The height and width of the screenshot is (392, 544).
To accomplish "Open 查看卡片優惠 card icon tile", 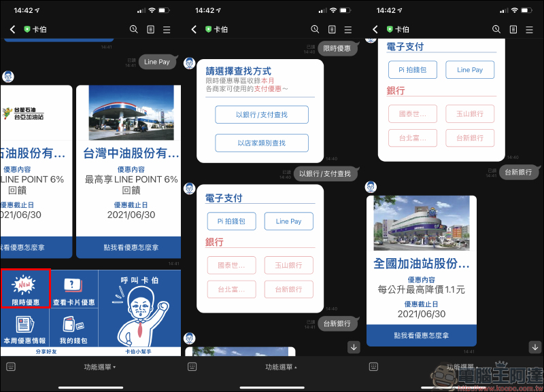I will point(73,288).
